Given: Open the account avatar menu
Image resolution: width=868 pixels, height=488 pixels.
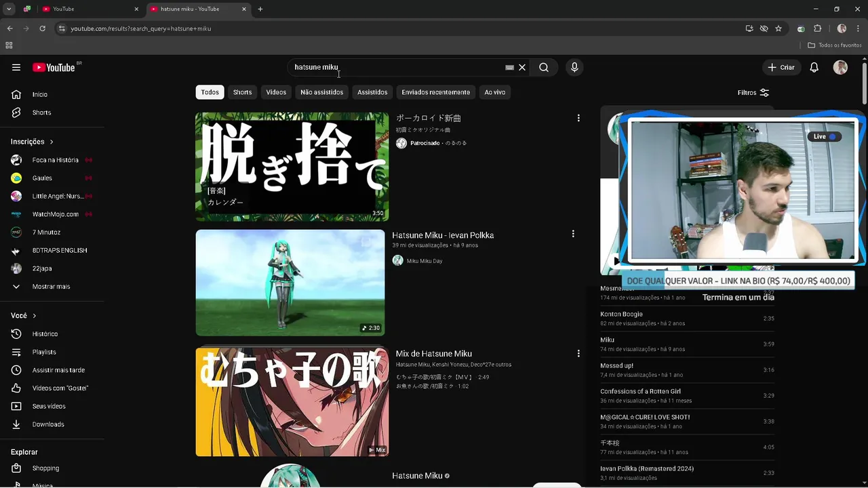Looking at the screenshot, I should point(840,67).
